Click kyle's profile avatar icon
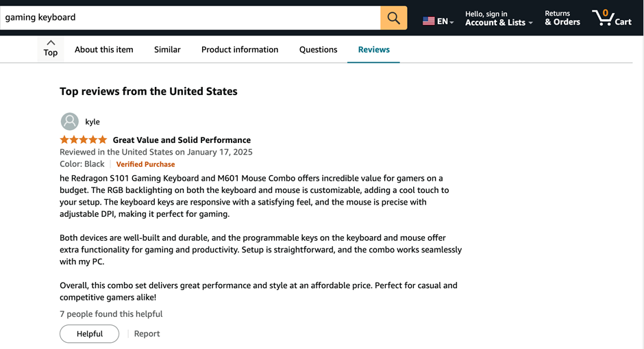The height and width of the screenshot is (349, 644). [70, 122]
